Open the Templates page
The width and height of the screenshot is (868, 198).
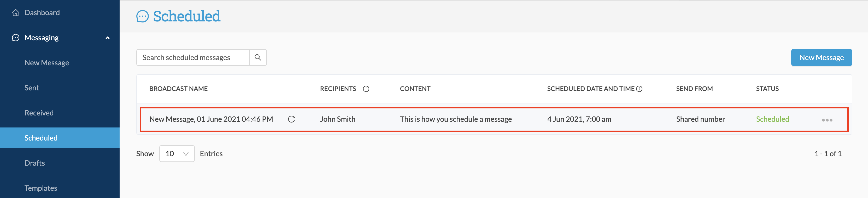[41, 188]
